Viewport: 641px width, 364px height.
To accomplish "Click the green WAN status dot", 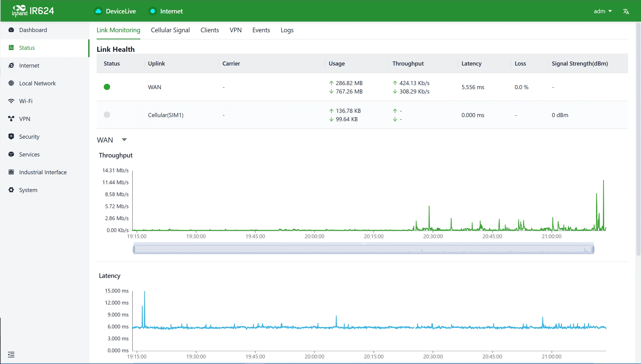I will [x=107, y=87].
